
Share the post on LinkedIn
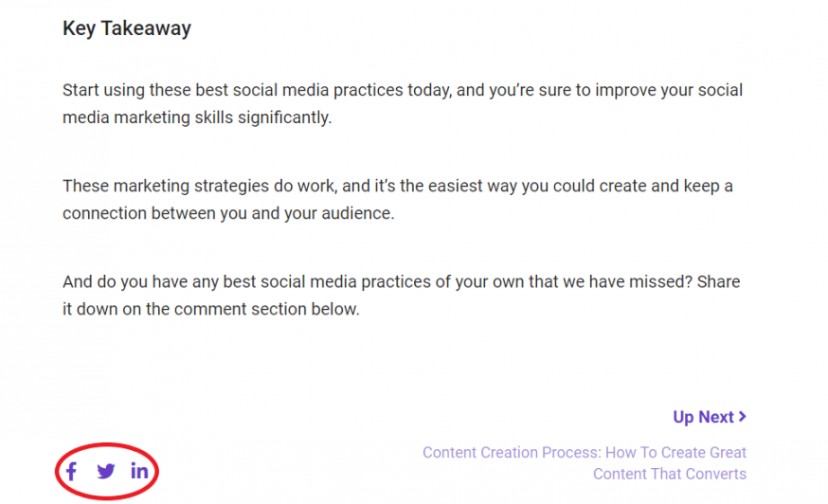pos(139,470)
